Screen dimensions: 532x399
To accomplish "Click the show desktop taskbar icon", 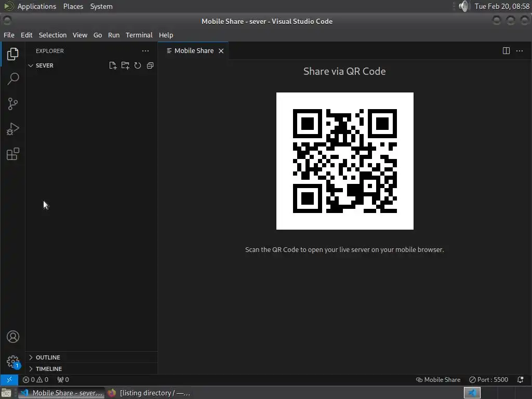I will pyautogui.click(x=6, y=393).
